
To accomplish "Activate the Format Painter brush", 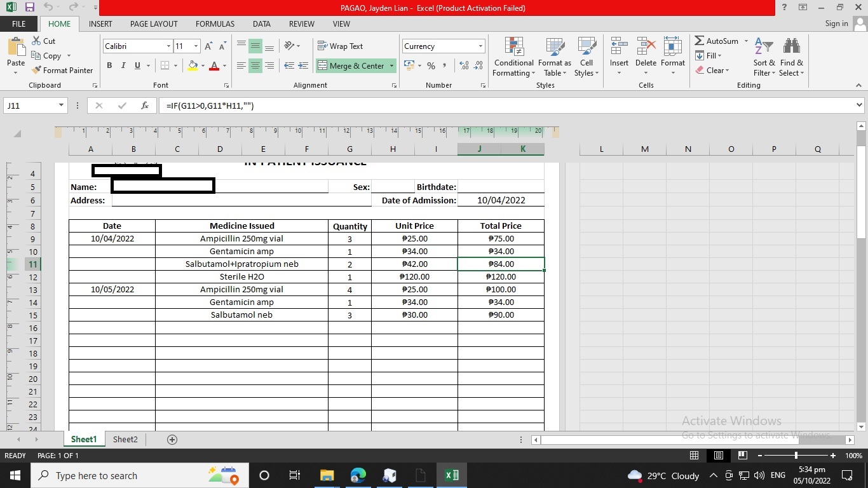I will pyautogui.click(x=62, y=71).
